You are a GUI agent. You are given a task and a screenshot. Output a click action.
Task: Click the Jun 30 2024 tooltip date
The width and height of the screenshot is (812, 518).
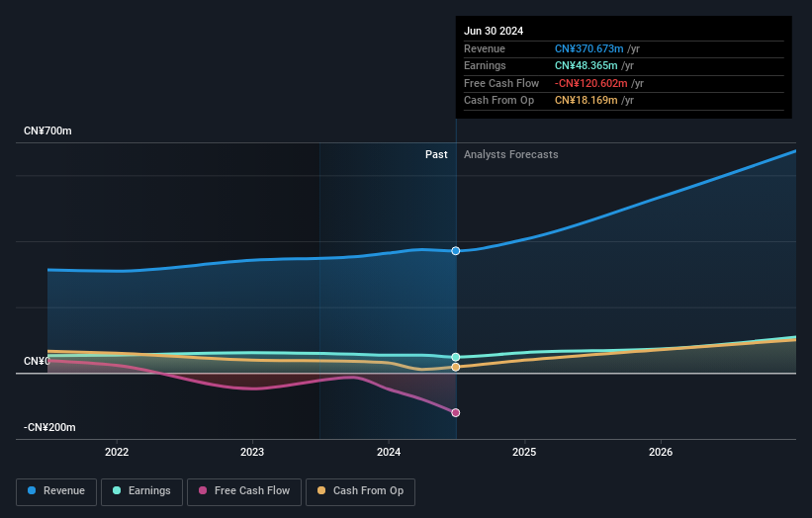point(494,31)
